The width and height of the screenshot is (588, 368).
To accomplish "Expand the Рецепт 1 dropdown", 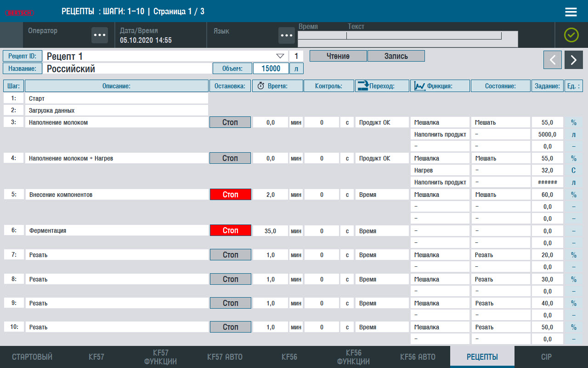I will tap(280, 56).
